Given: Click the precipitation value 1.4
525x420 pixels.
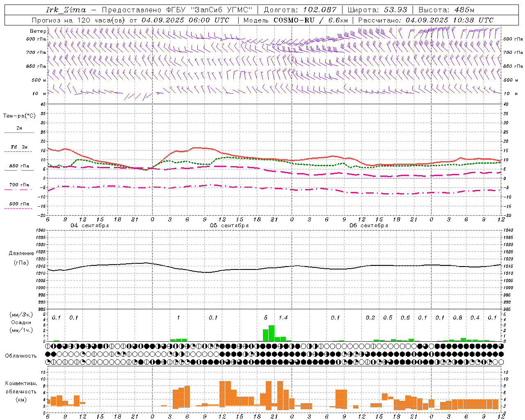Looking at the screenshot, I should tap(283, 318).
